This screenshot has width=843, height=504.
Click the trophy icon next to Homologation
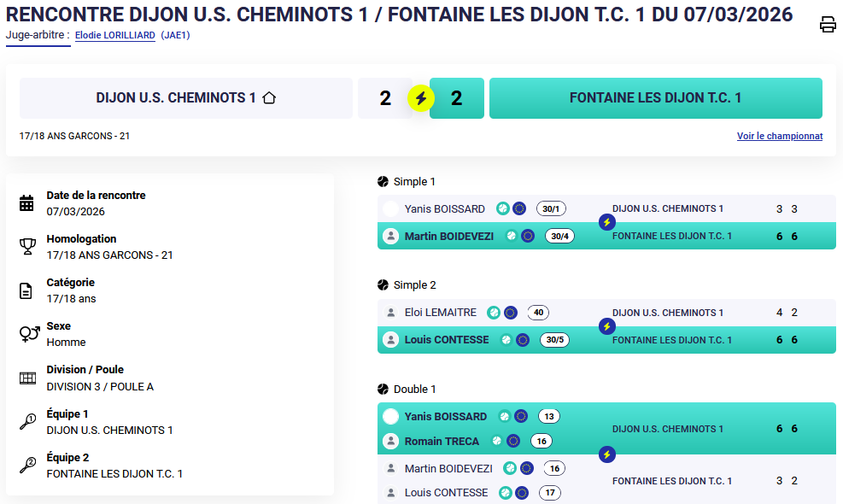coord(26,247)
